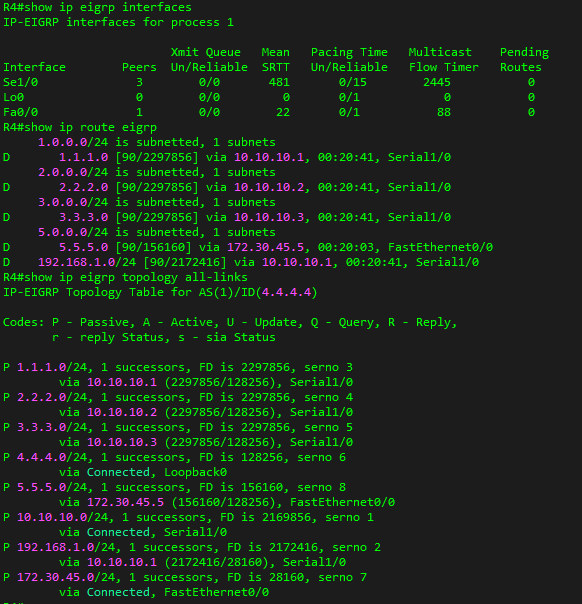Click 'Se1/0' in the interfaces table
Image resolution: width=582 pixels, height=604 pixels.
click(x=20, y=82)
